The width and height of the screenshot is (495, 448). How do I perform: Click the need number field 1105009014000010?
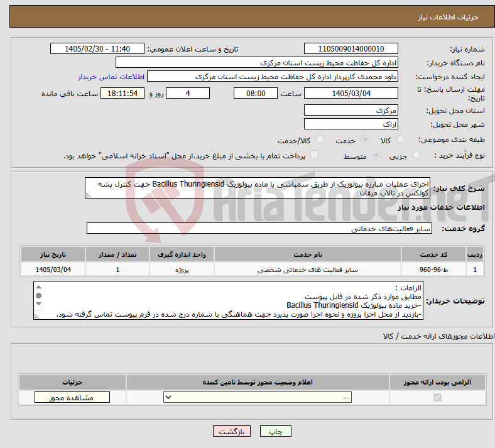[x=351, y=48]
